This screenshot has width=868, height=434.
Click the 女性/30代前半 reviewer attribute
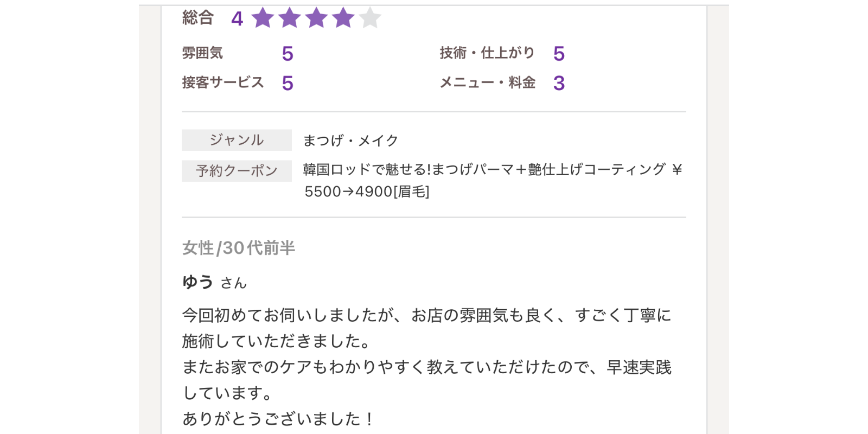pyautogui.click(x=239, y=248)
